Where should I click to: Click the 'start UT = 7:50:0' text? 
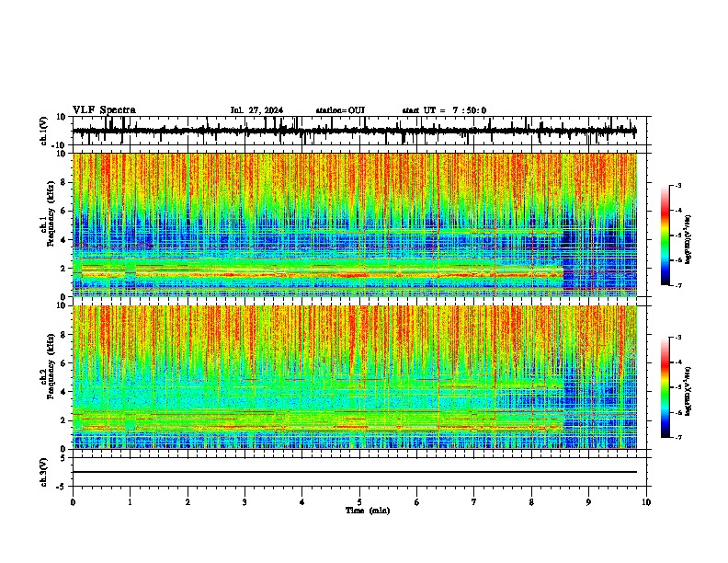click(x=444, y=110)
